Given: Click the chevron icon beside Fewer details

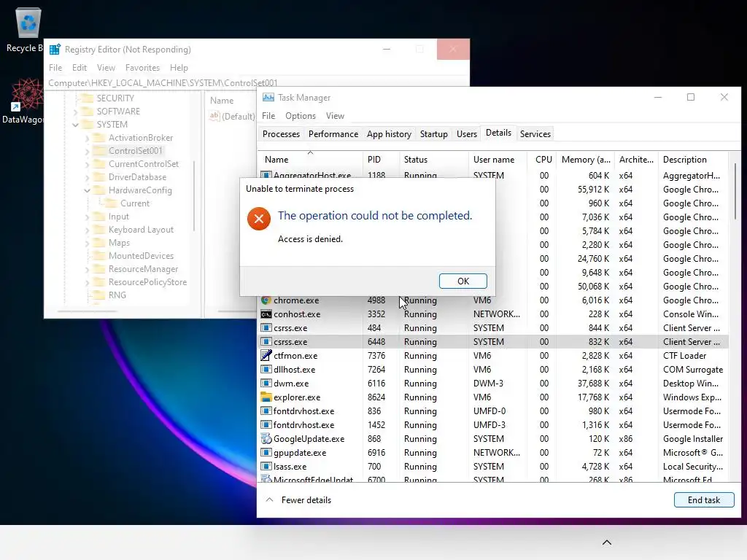Looking at the screenshot, I should click(x=269, y=499).
